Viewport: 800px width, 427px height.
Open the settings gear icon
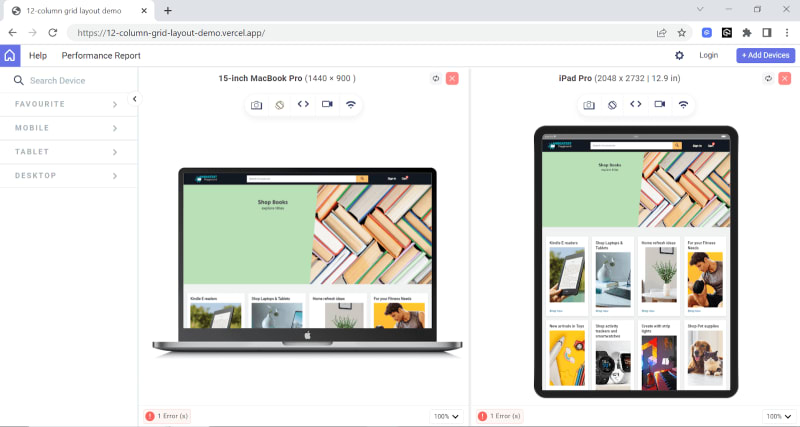coord(679,55)
